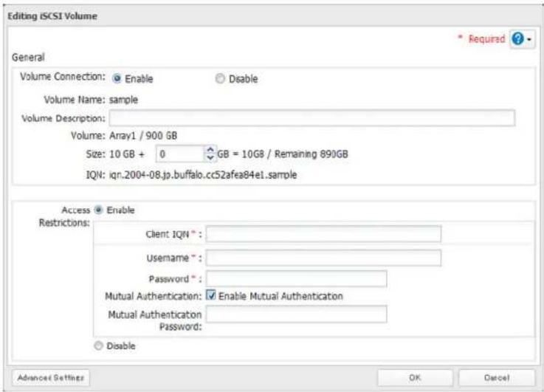Viewport: 544px width, 392px height.
Task: Click the Volume Description field
Action: (312, 118)
